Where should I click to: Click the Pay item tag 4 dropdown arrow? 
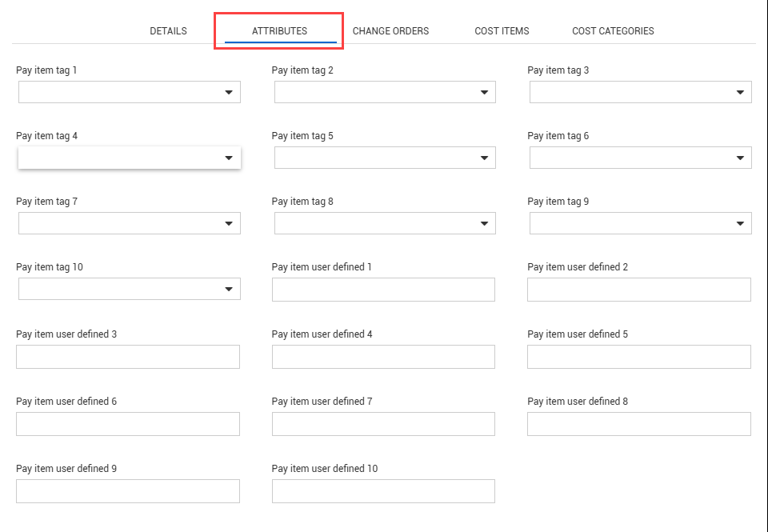pos(229,158)
